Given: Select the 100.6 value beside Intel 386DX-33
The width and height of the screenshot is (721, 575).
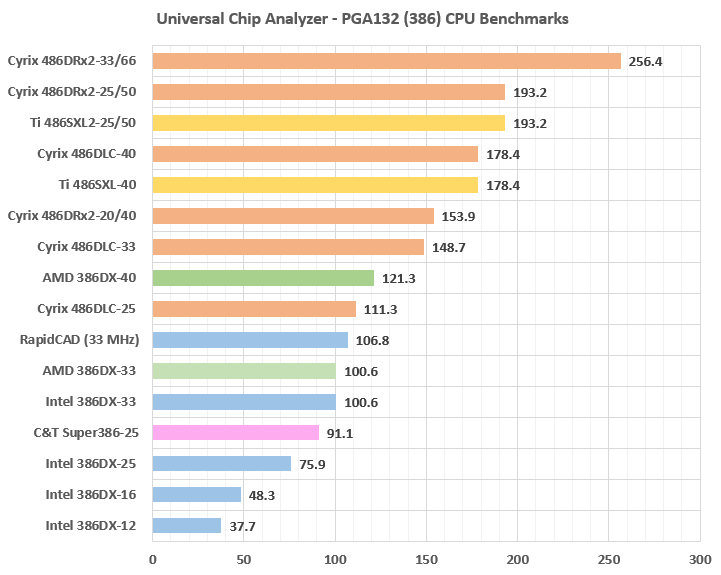Looking at the screenshot, I should 361,402.
